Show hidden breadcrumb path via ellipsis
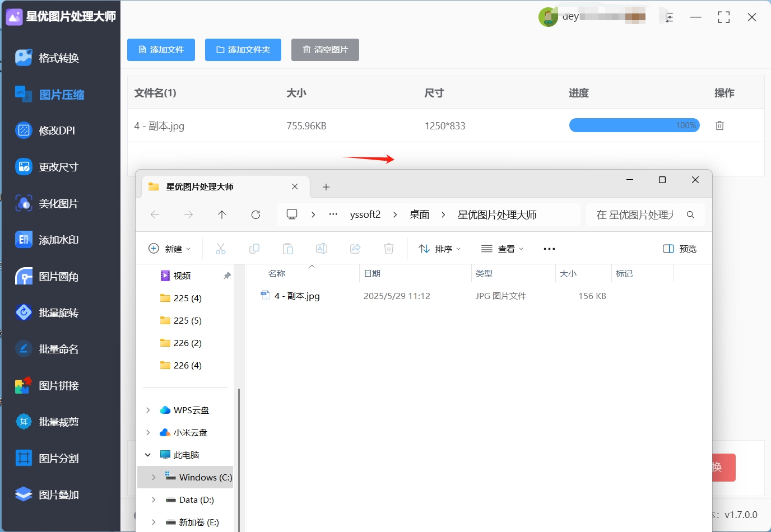The height and width of the screenshot is (532, 771). point(333,214)
